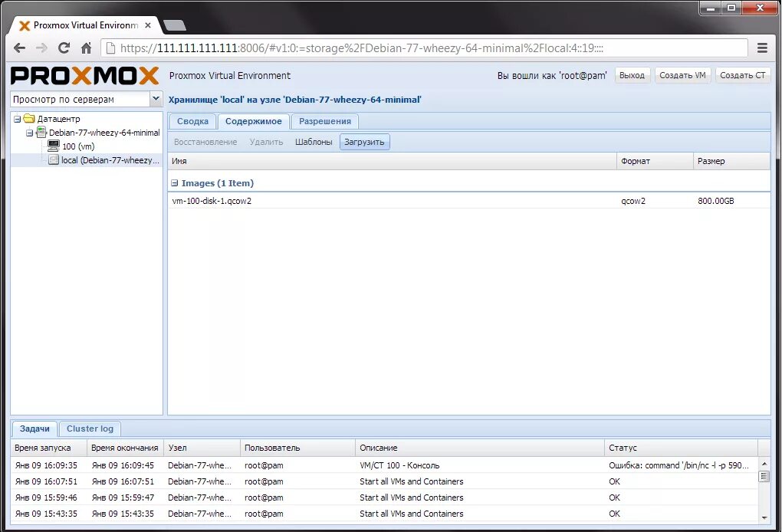Image resolution: width=782 pixels, height=532 pixels.
Task: Click the task log scrollbar thumb
Action: pos(764,476)
